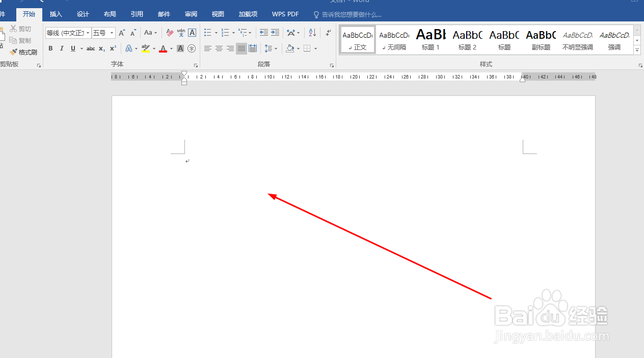Switch to the 审阅 (Review) tab

click(x=191, y=14)
